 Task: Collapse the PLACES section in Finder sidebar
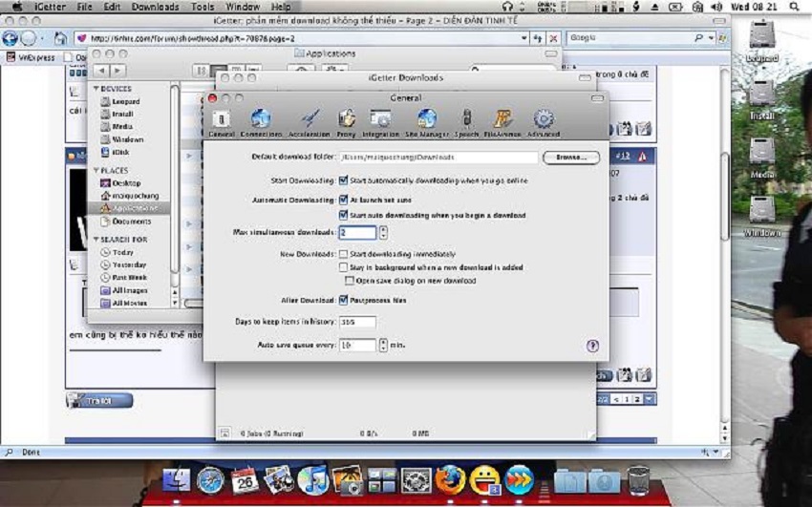tap(96, 170)
